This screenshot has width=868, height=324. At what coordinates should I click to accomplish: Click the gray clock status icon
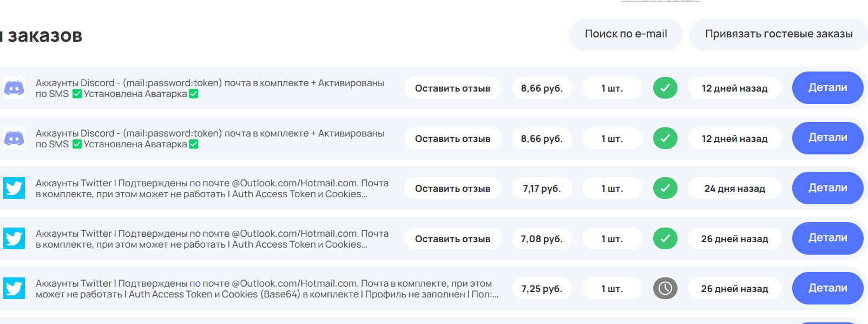pos(665,288)
